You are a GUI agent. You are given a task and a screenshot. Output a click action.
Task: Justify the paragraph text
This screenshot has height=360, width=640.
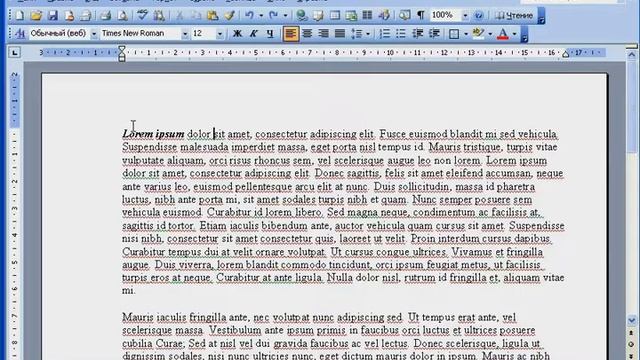(x=340, y=33)
